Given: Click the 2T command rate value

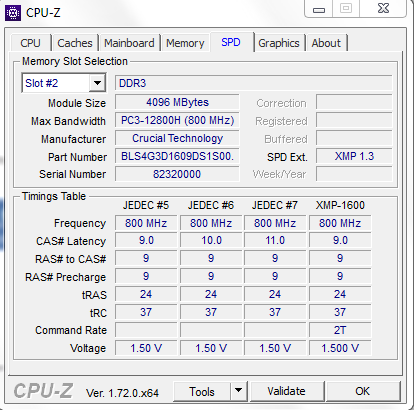Looking at the screenshot, I should click(x=340, y=331).
